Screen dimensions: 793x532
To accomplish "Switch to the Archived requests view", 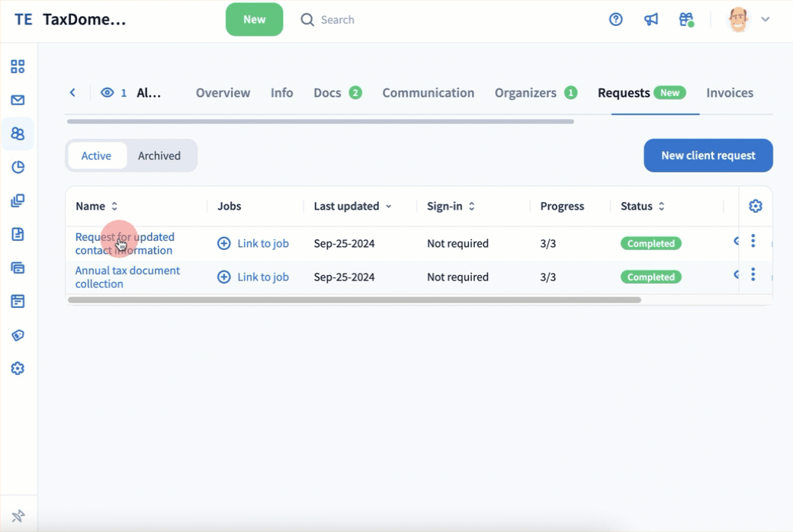I will coord(159,155).
